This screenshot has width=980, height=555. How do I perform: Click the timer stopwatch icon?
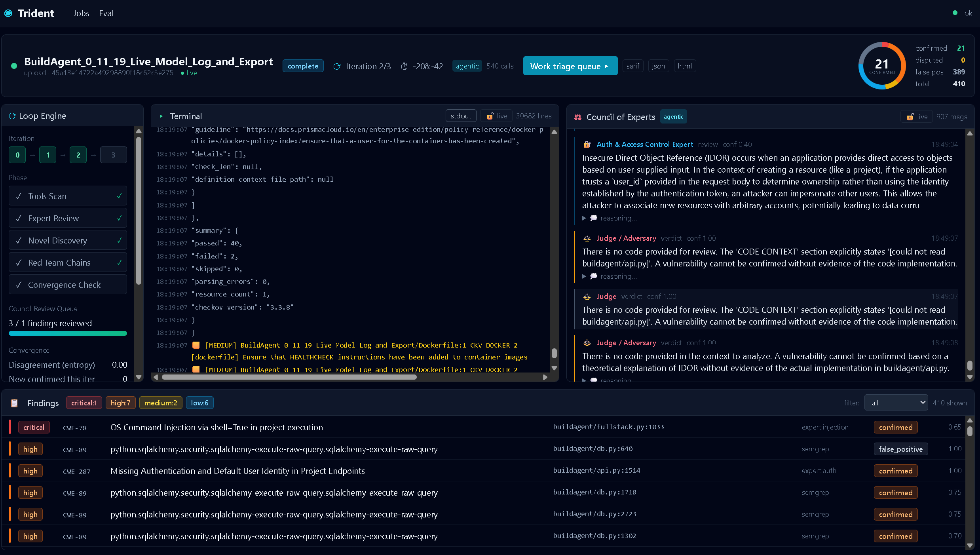pos(404,67)
